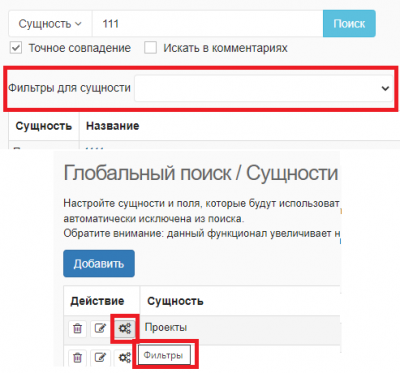400x373 pixels.
Task: Click the search field containing 111
Action: pyautogui.click(x=207, y=24)
